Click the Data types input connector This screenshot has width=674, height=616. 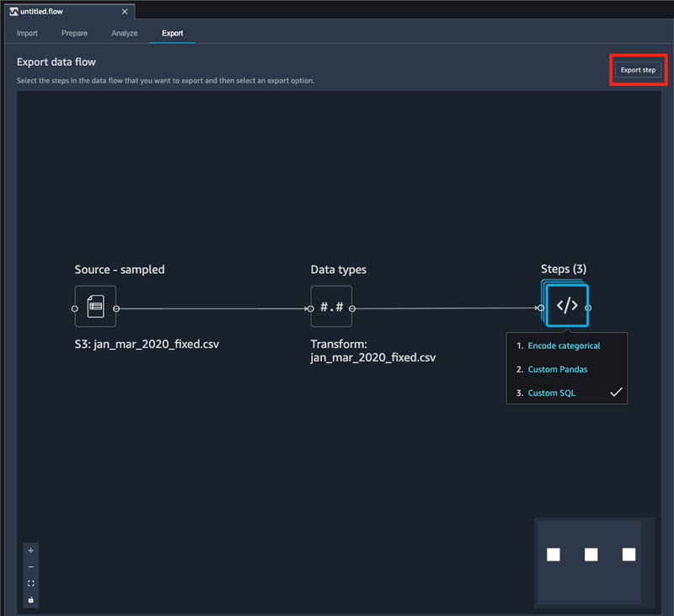click(310, 308)
